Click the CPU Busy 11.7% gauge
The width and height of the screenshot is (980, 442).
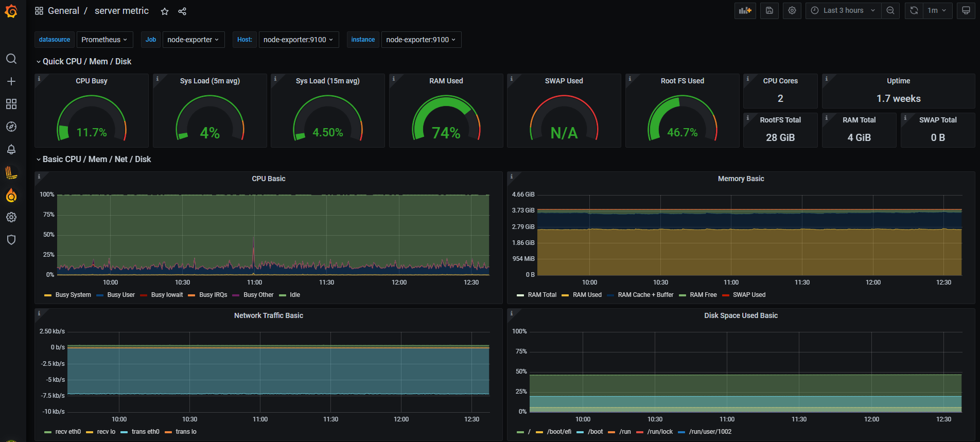(x=92, y=118)
